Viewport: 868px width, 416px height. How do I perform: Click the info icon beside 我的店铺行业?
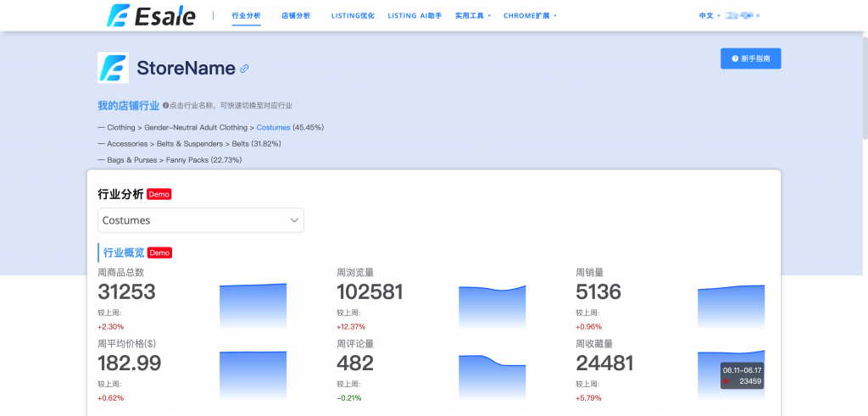click(x=165, y=106)
